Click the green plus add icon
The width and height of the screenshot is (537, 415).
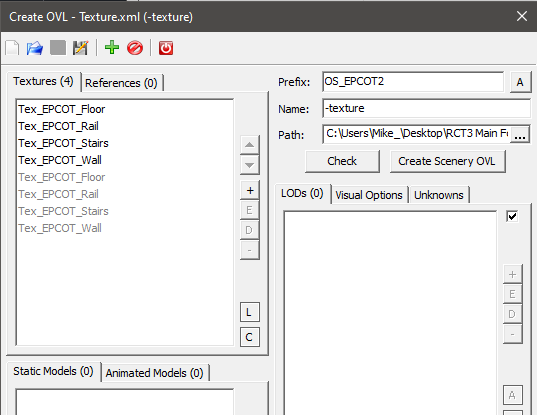pos(112,48)
